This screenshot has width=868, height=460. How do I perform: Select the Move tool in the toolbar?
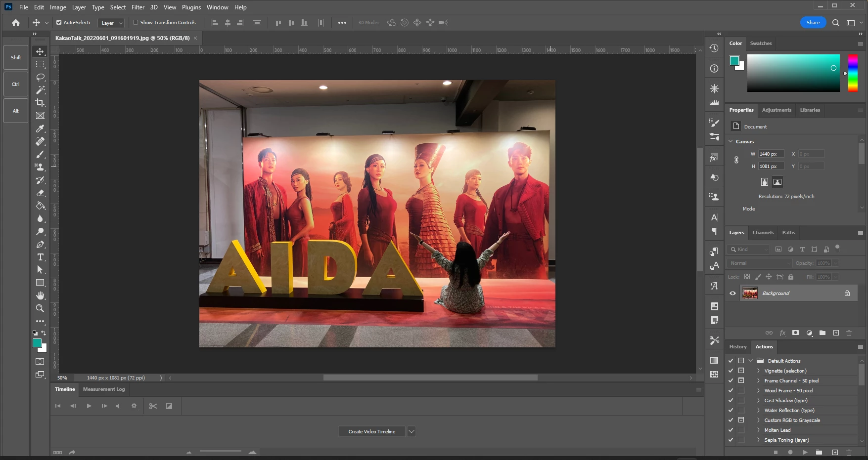click(40, 51)
